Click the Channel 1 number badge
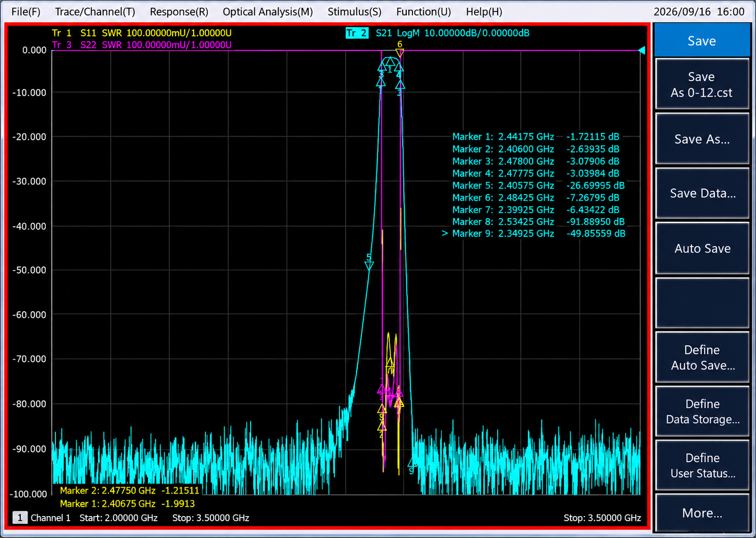The height and width of the screenshot is (538, 756). tap(20, 518)
